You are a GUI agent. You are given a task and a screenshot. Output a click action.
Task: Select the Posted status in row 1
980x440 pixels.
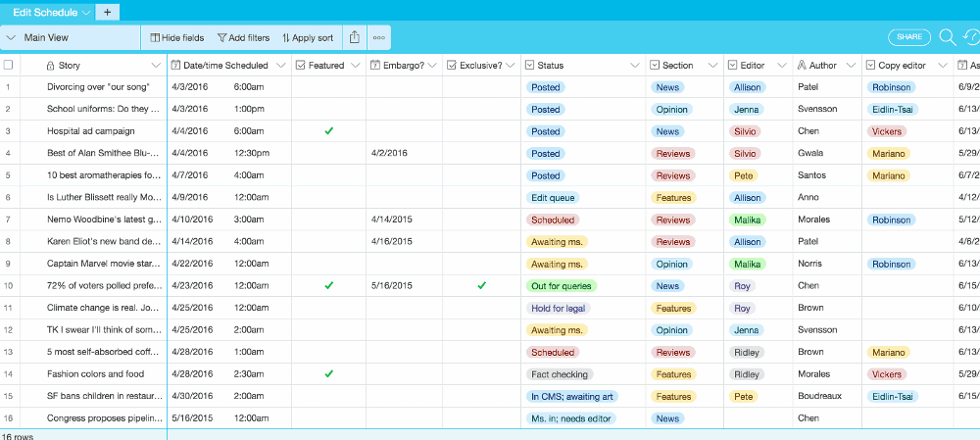[x=545, y=87]
